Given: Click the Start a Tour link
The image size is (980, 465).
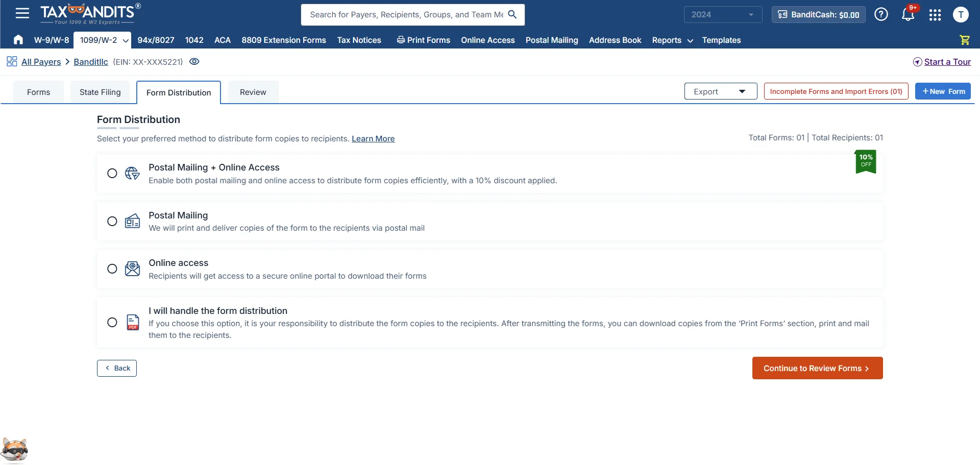Looking at the screenshot, I should coord(947,62).
